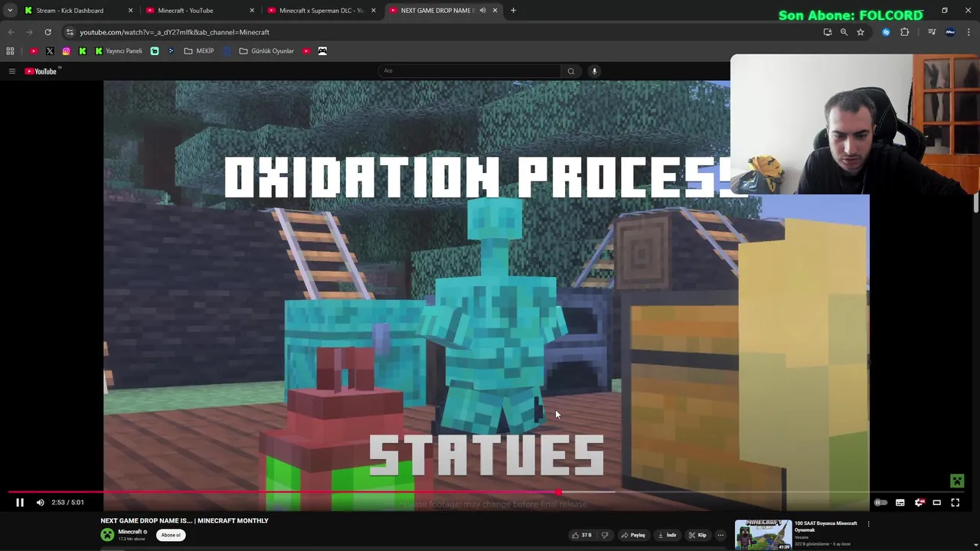Click the red progress scrubber handle
Screen dimensions: 980x551
click(560, 493)
